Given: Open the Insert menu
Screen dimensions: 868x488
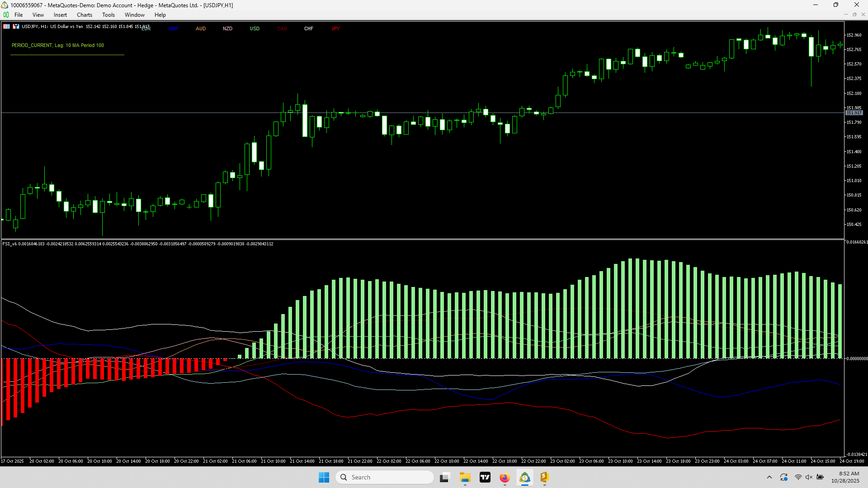Looking at the screenshot, I should pyautogui.click(x=60, y=15).
